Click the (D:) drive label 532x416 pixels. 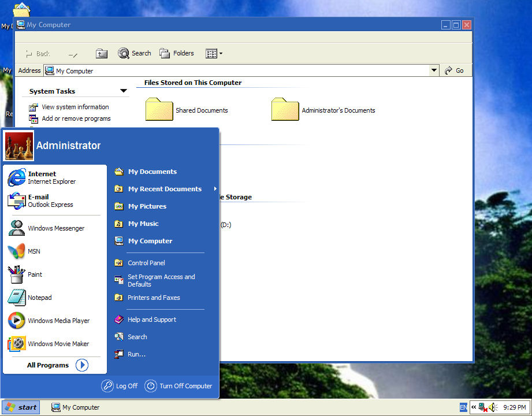pos(226,225)
